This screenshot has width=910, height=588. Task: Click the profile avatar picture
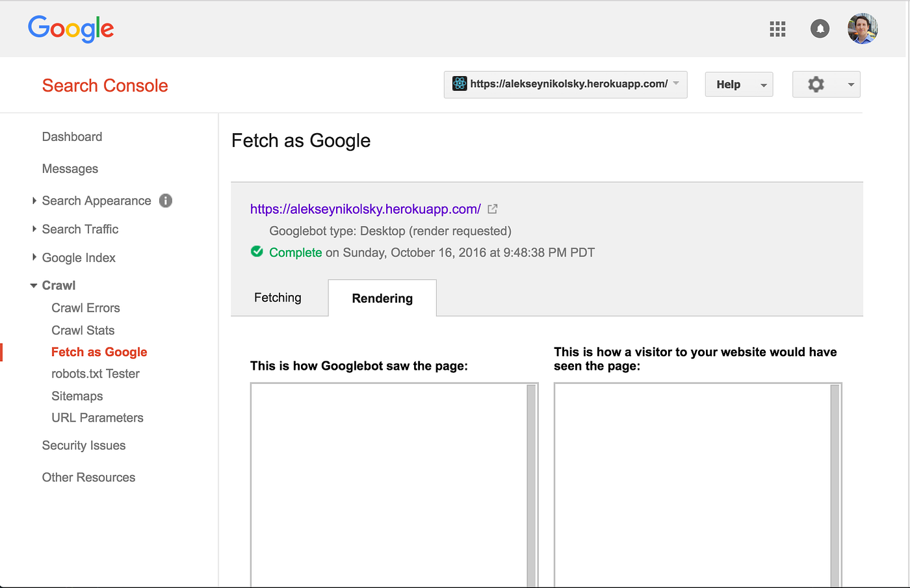(x=863, y=29)
